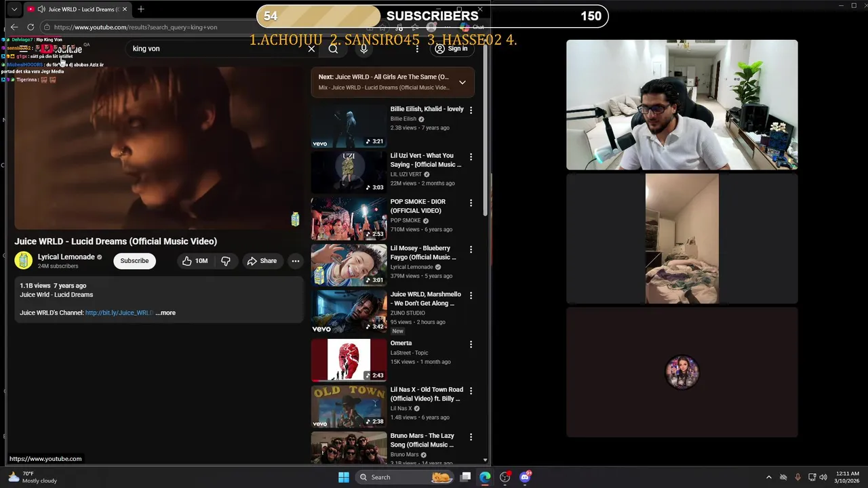Clear the 'king von' search text
Image resolution: width=868 pixels, height=488 pixels.
tap(311, 49)
